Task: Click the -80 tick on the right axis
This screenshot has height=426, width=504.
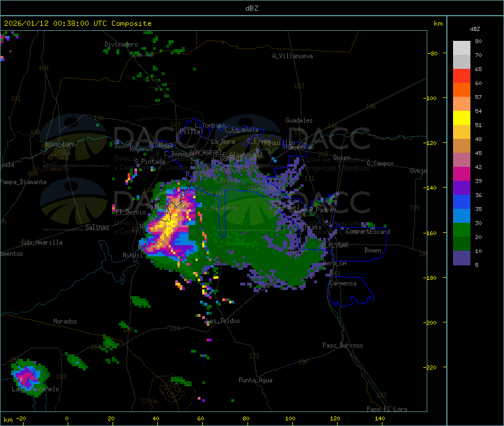Action: click(x=433, y=53)
